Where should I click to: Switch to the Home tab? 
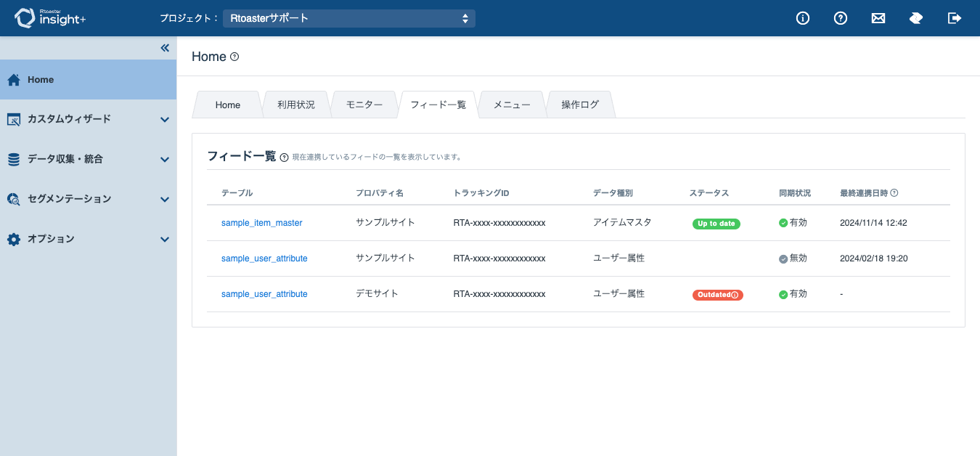pyautogui.click(x=228, y=105)
